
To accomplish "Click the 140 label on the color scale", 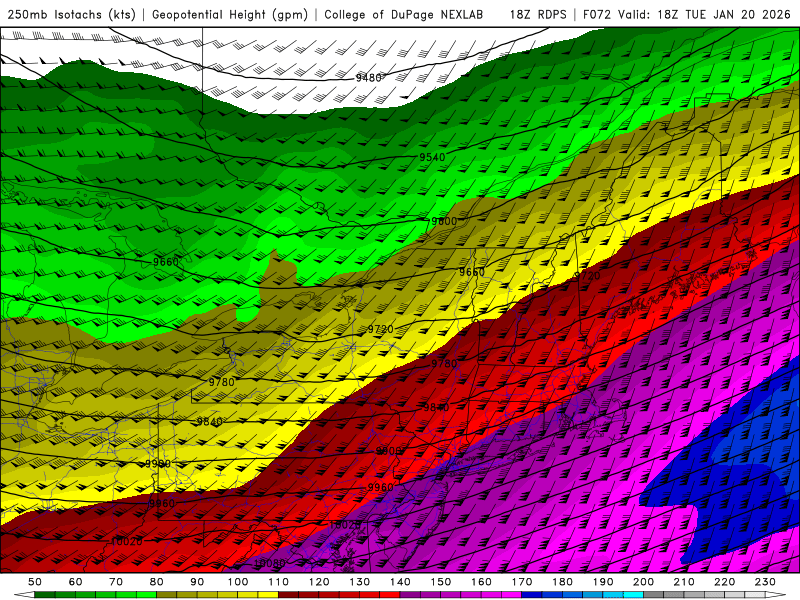I will (x=400, y=582).
